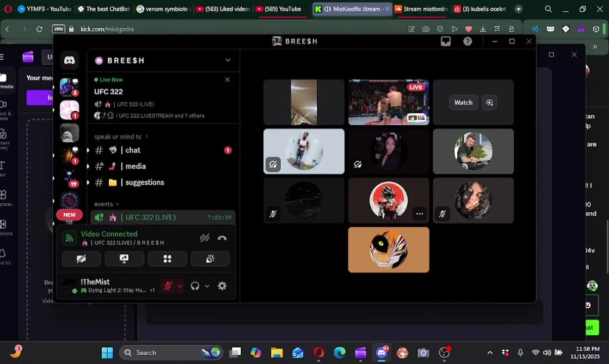Select the man holding plant avatar tile
Image resolution: width=609 pixels, height=364 pixels.
coord(473,151)
